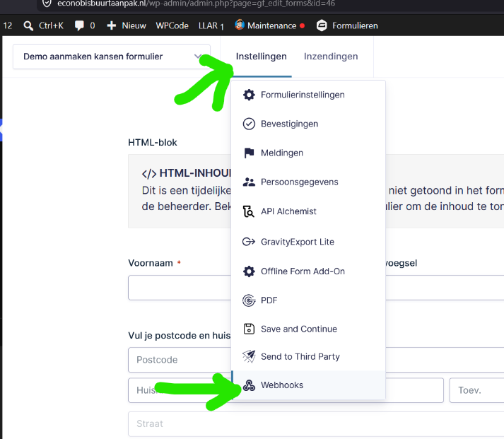Viewport: 504px width, 439px height.
Task: Open Formulierinstellingen gear icon
Action: pyautogui.click(x=249, y=95)
